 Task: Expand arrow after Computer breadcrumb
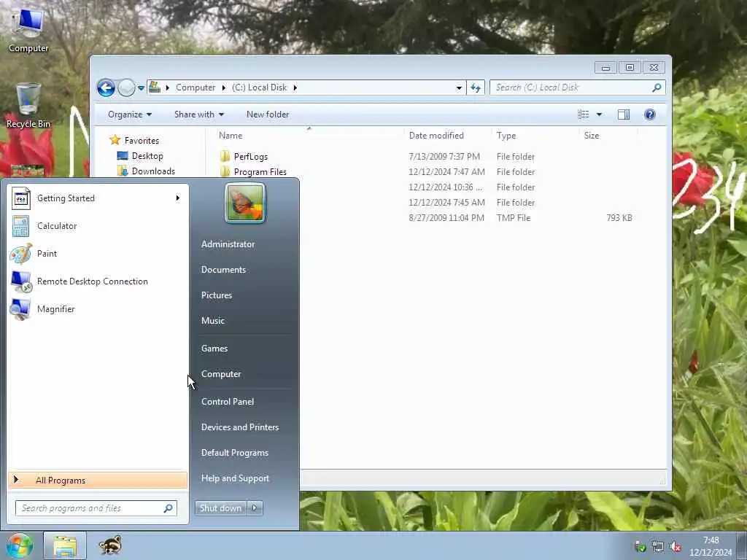223,87
